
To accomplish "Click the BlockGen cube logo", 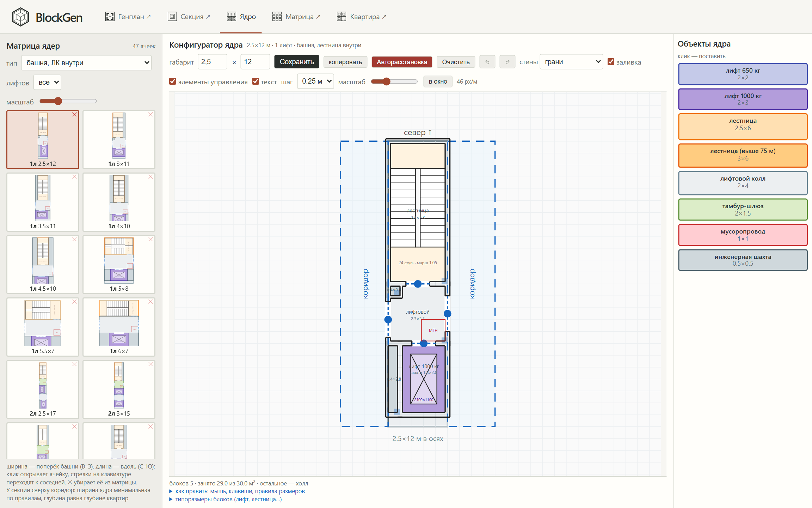I will click(x=20, y=17).
